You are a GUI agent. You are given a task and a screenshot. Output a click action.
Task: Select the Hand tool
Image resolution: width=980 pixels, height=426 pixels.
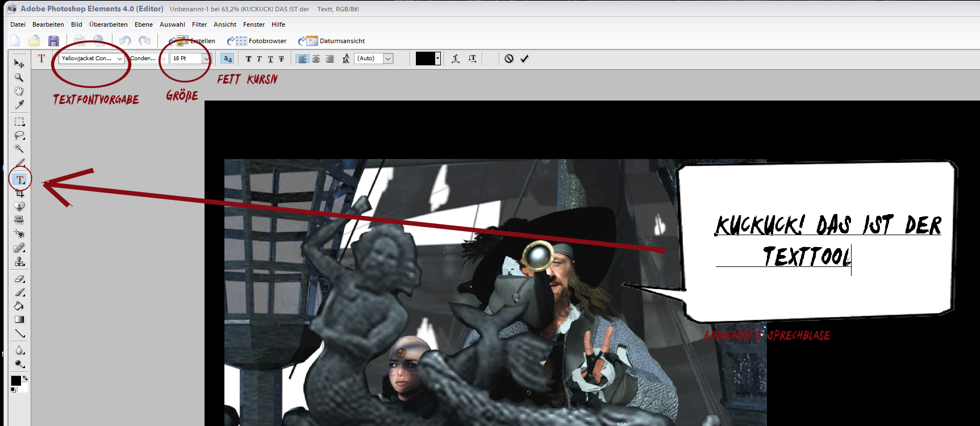point(19,91)
